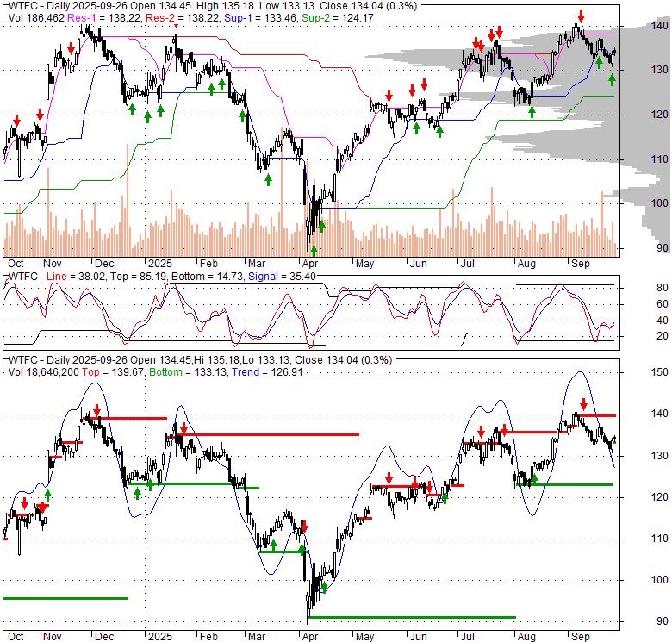Viewport: 672px width, 642px height.
Task: Click the Apr label under top chart
Action: click(x=310, y=264)
